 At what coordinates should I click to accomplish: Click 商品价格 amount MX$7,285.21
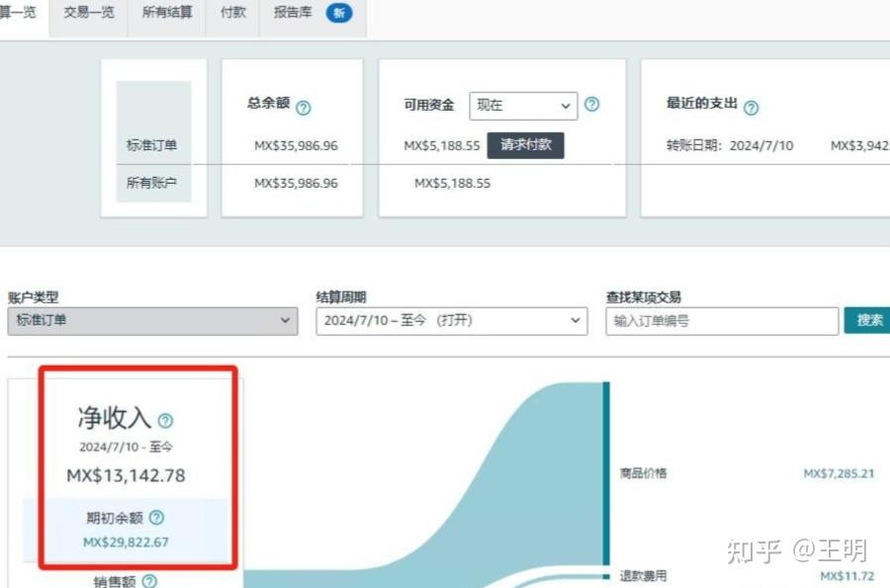pyautogui.click(x=839, y=473)
